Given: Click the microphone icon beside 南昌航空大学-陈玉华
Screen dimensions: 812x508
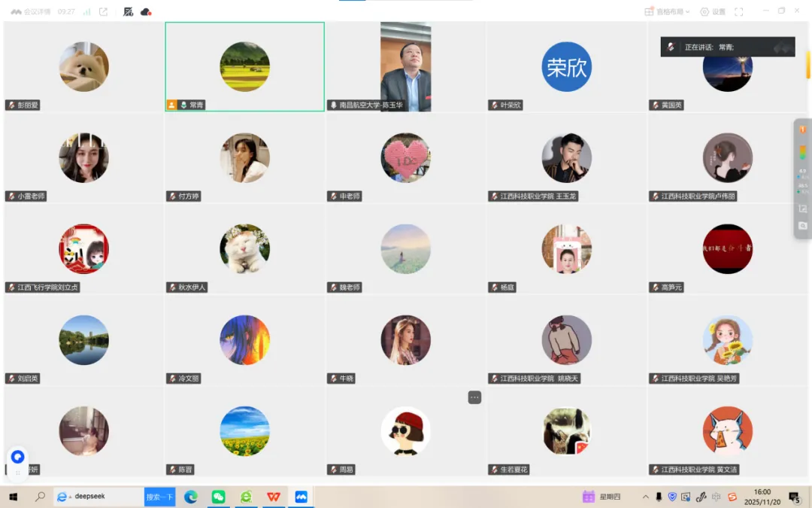Looking at the screenshot, I should pyautogui.click(x=334, y=105).
